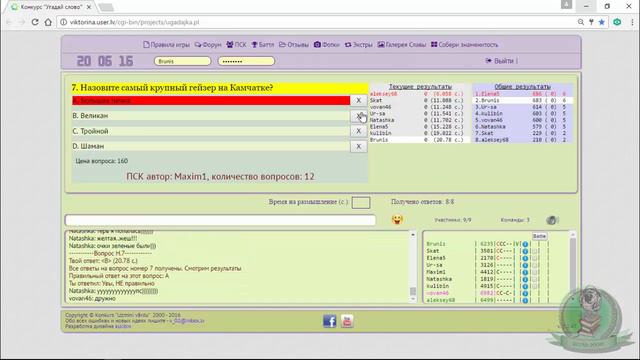Open the Батл menu item

[x=262, y=44]
